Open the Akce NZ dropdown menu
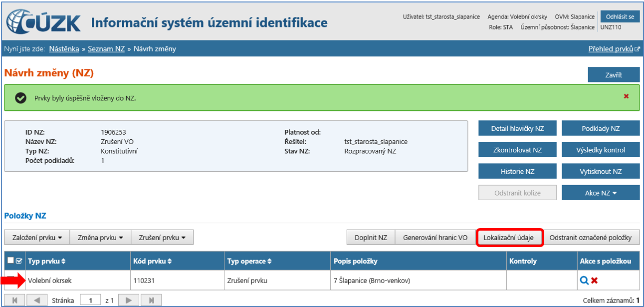This screenshot has width=644, height=307. click(x=600, y=193)
